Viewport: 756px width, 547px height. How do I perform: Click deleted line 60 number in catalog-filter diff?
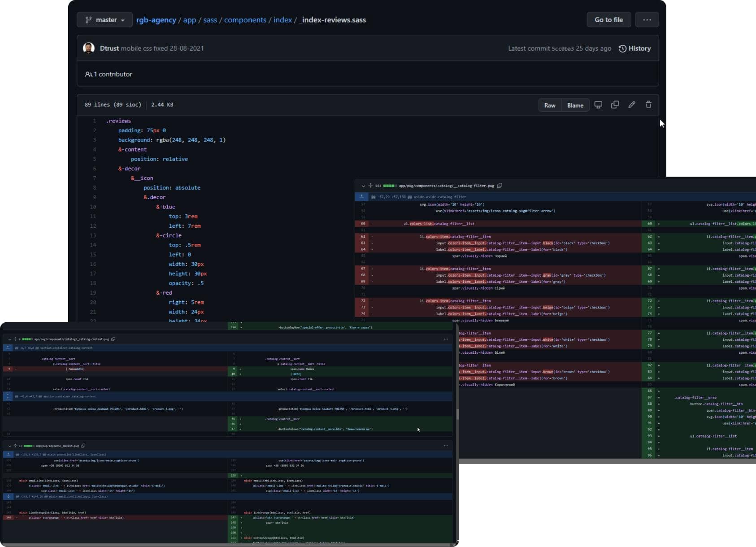pyautogui.click(x=363, y=224)
